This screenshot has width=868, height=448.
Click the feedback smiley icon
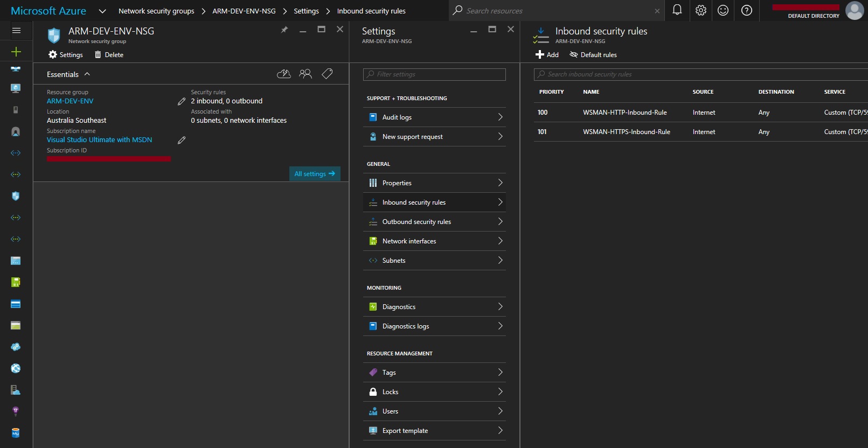click(723, 10)
